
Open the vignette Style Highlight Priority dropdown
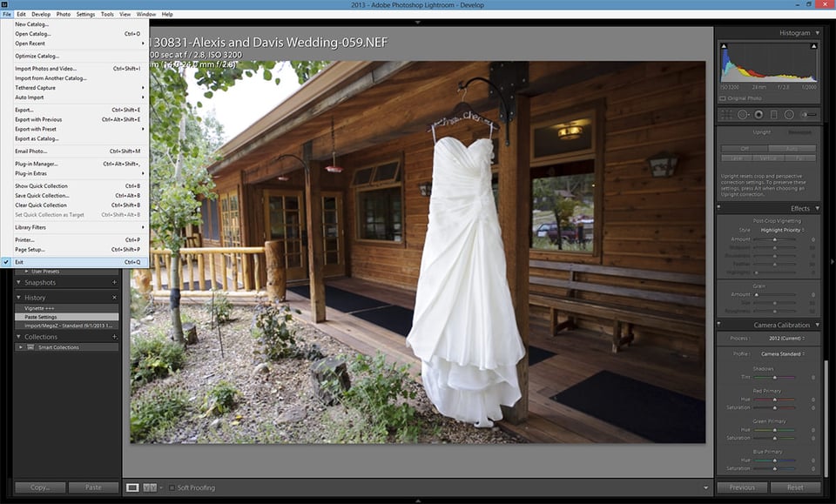(782, 230)
